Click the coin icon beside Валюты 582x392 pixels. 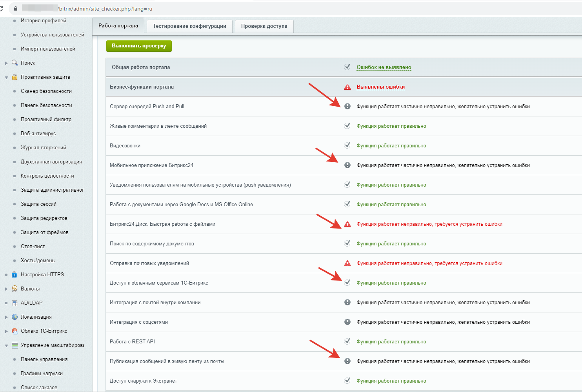click(15, 289)
